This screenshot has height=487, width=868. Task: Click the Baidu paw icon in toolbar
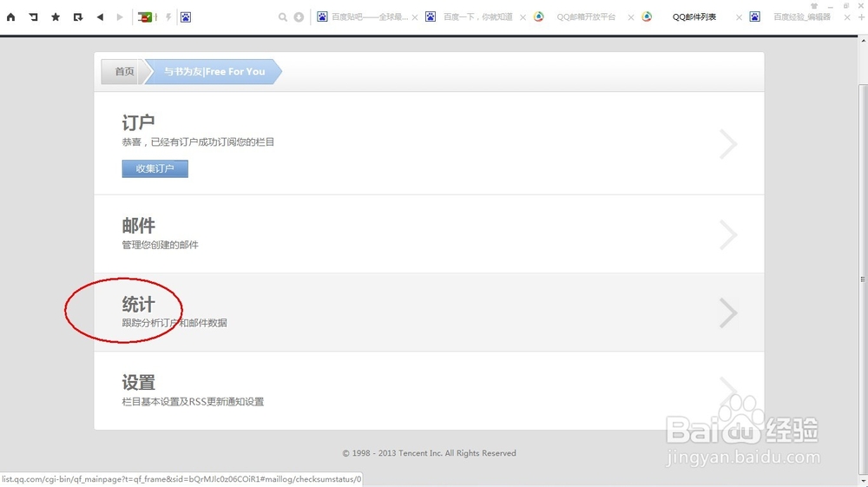tap(186, 16)
